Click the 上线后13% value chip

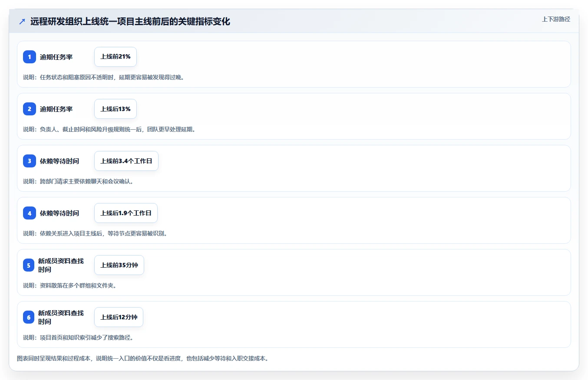pyautogui.click(x=116, y=109)
